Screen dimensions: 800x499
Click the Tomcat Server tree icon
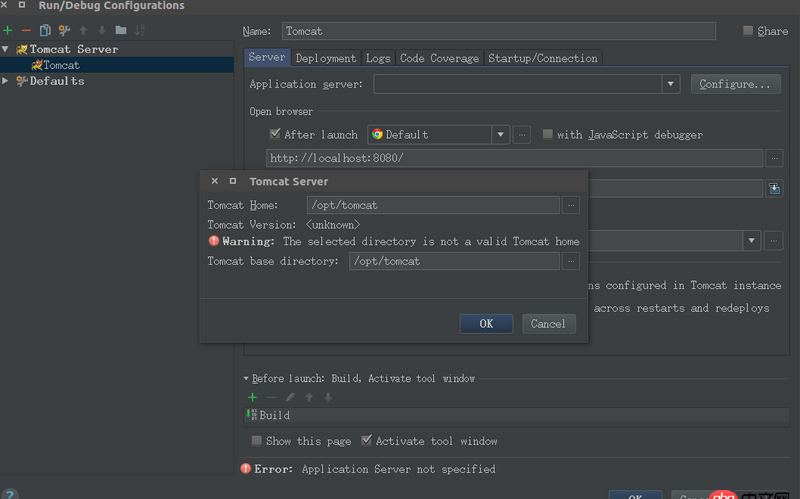[21, 49]
